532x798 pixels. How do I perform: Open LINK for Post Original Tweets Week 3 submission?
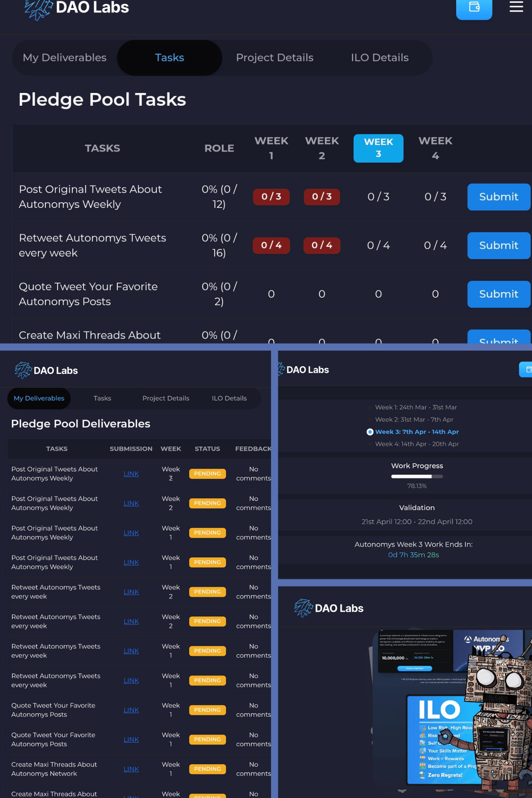tap(131, 474)
